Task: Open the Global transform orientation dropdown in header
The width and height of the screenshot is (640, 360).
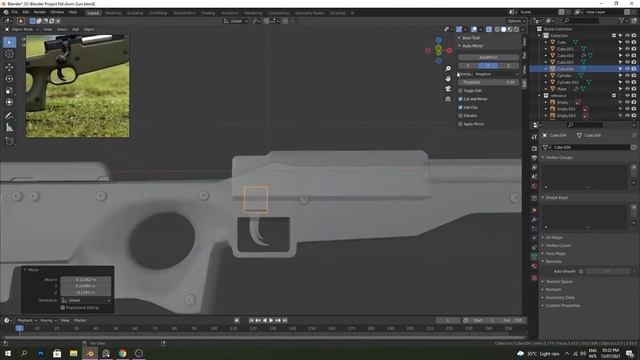Action: (x=236, y=21)
